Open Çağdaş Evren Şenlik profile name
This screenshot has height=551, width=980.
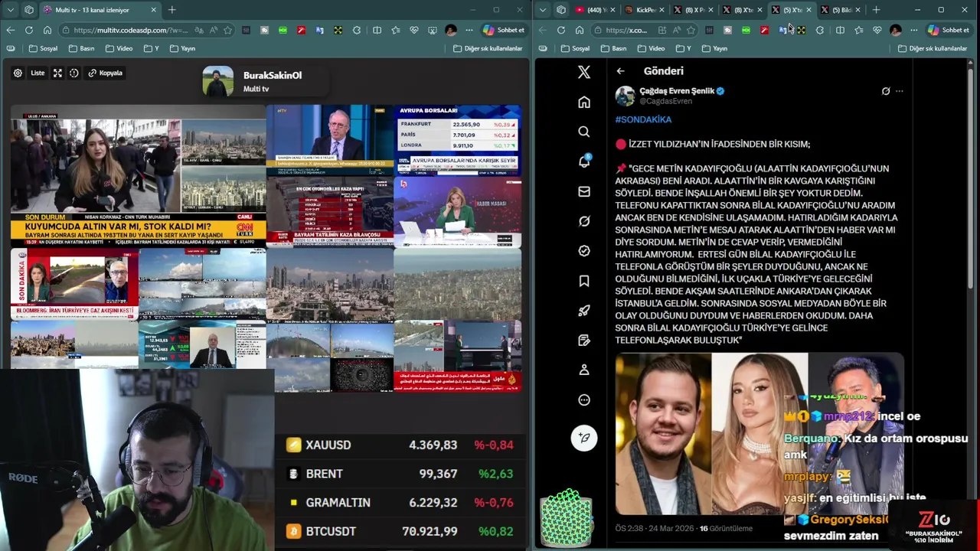(x=677, y=91)
